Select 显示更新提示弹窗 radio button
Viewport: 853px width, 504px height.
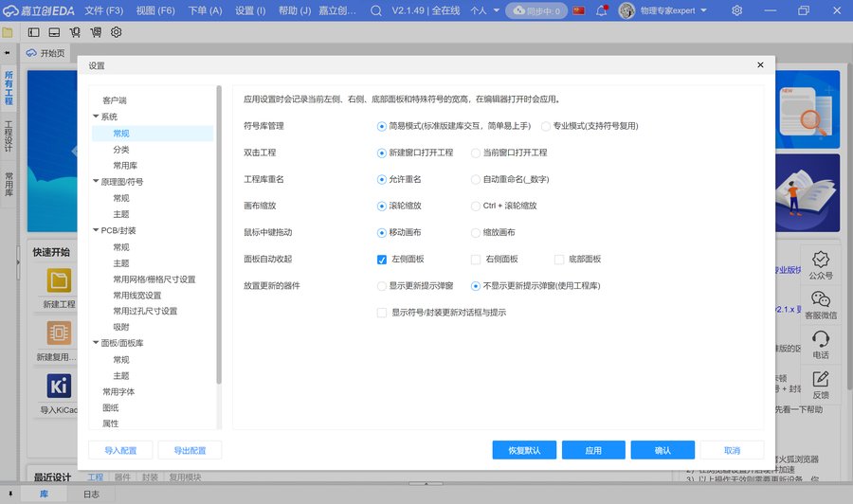click(382, 286)
